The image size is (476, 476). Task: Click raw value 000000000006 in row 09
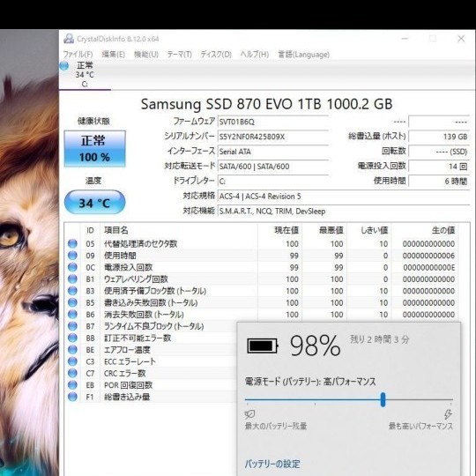[429, 256]
